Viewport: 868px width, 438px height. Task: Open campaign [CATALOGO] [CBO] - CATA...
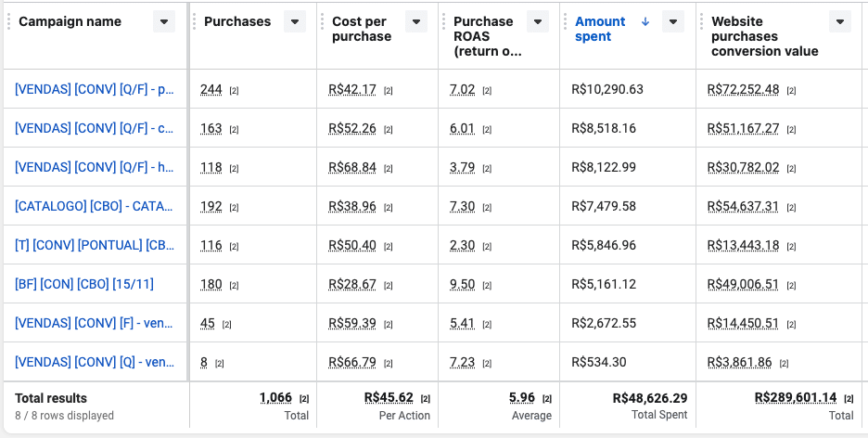(94, 207)
